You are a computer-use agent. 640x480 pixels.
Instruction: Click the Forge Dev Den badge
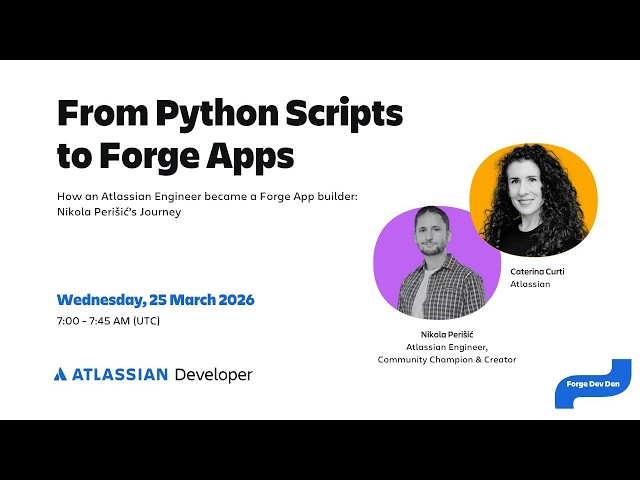(593, 384)
